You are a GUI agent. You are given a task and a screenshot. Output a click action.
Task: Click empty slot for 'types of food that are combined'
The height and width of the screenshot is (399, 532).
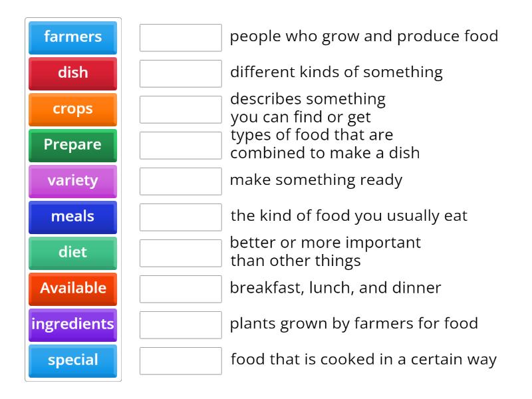[180, 145]
